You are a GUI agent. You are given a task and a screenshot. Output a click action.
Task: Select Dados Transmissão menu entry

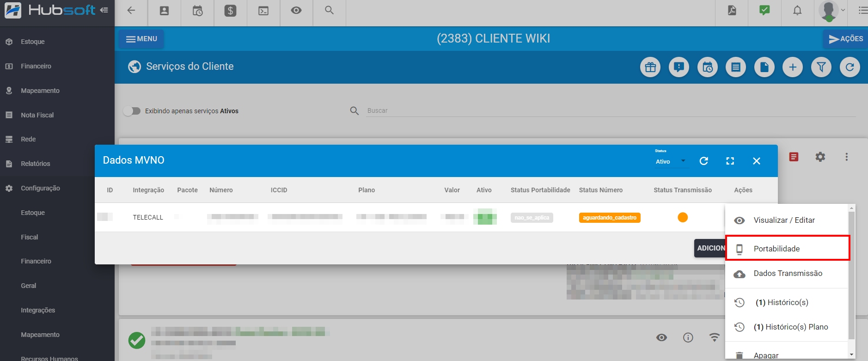pos(787,273)
